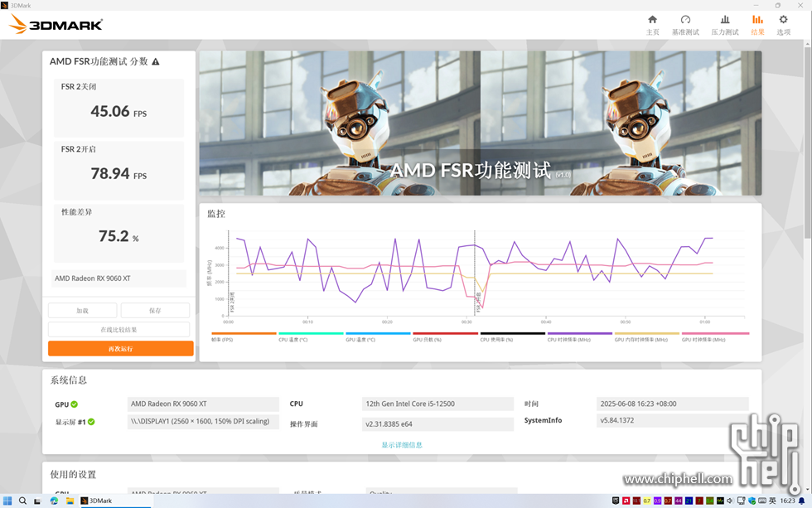Image resolution: width=812 pixels, height=508 pixels.
Task: Click the blue 21 sensor tray icon
Action: tap(689, 501)
